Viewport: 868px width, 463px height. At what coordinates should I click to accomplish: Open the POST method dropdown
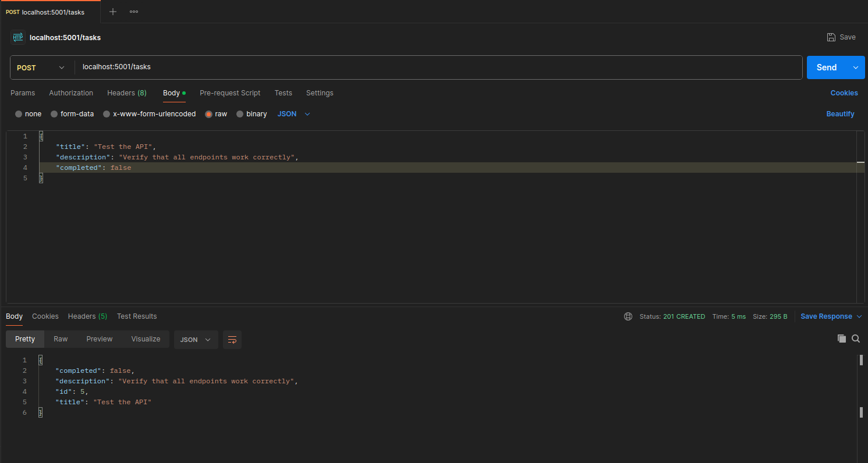click(x=41, y=67)
